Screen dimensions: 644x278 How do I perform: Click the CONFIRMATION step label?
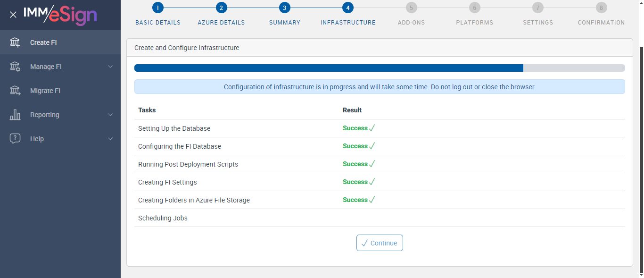point(601,23)
